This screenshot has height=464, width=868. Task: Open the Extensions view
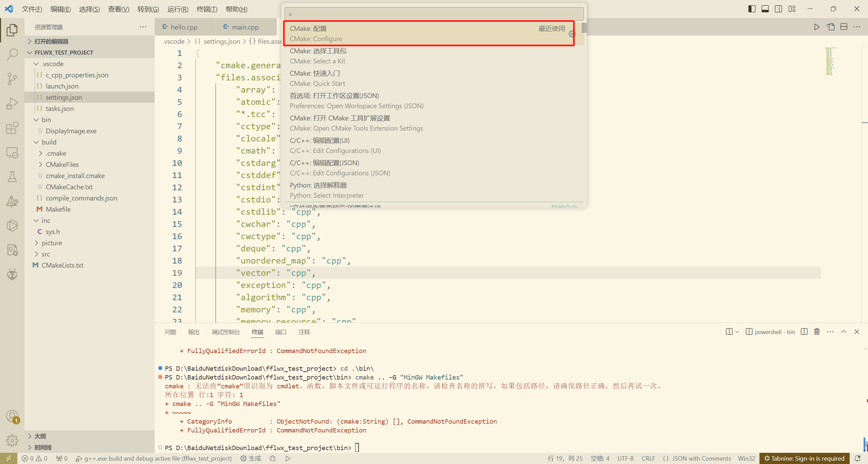pos(12,128)
